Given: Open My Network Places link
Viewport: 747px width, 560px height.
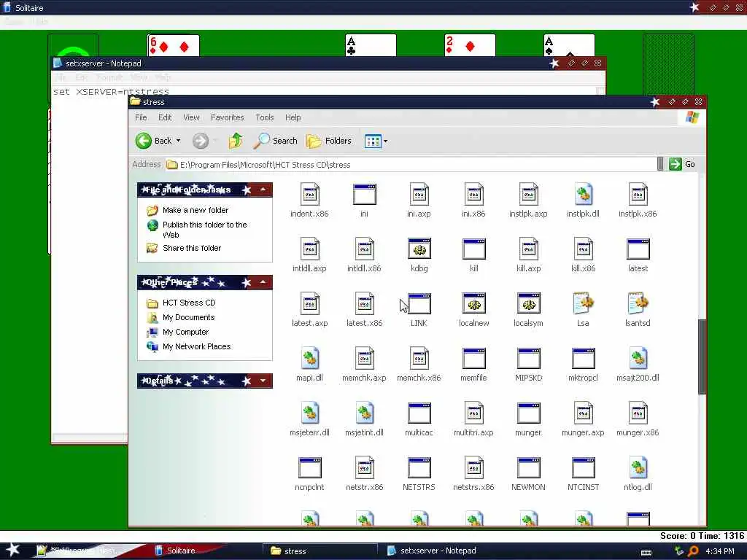Looking at the screenshot, I should pos(197,346).
